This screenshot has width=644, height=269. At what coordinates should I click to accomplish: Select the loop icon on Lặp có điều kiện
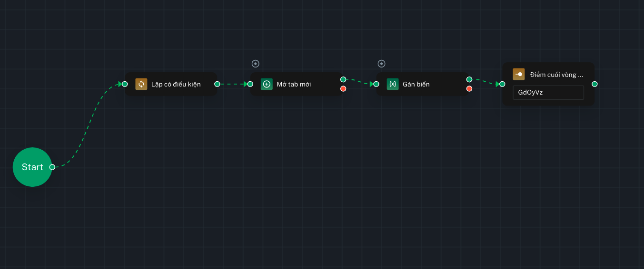coord(141,84)
